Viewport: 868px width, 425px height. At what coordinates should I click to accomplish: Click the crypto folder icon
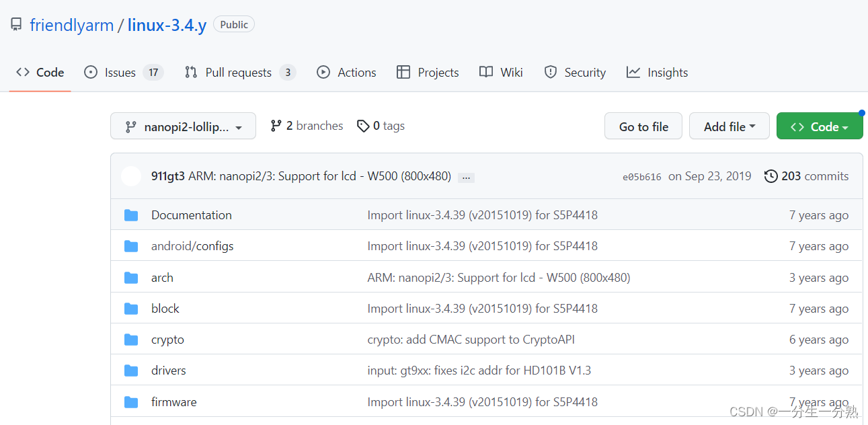(131, 340)
